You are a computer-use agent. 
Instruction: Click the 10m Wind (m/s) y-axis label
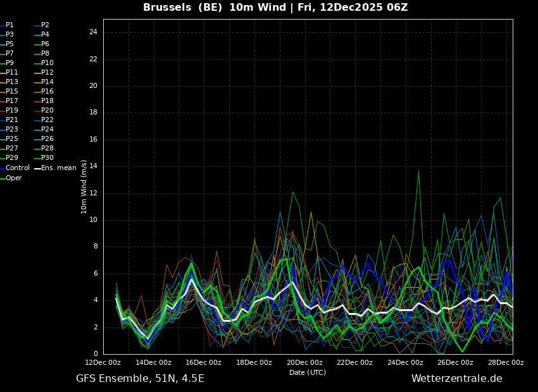[84, 187]
